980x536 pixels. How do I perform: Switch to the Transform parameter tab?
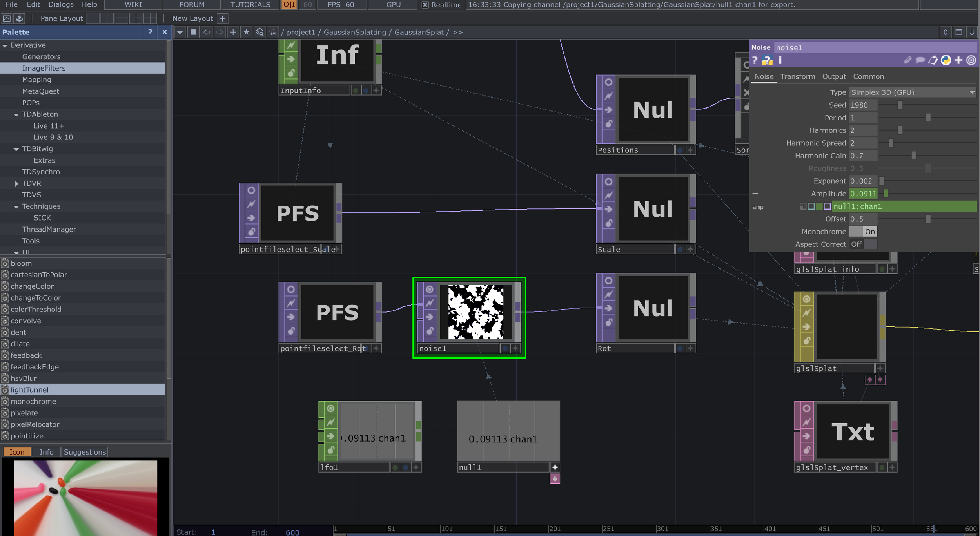(797, 76)
